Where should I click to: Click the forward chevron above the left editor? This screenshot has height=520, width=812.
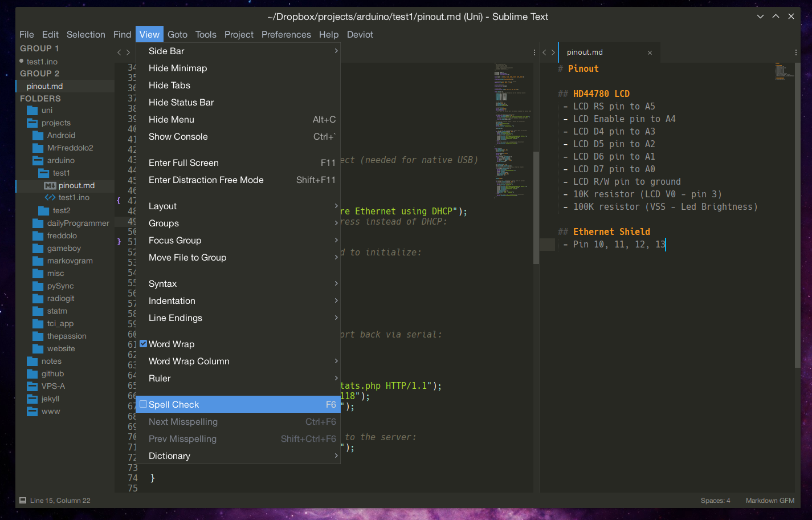129,52
